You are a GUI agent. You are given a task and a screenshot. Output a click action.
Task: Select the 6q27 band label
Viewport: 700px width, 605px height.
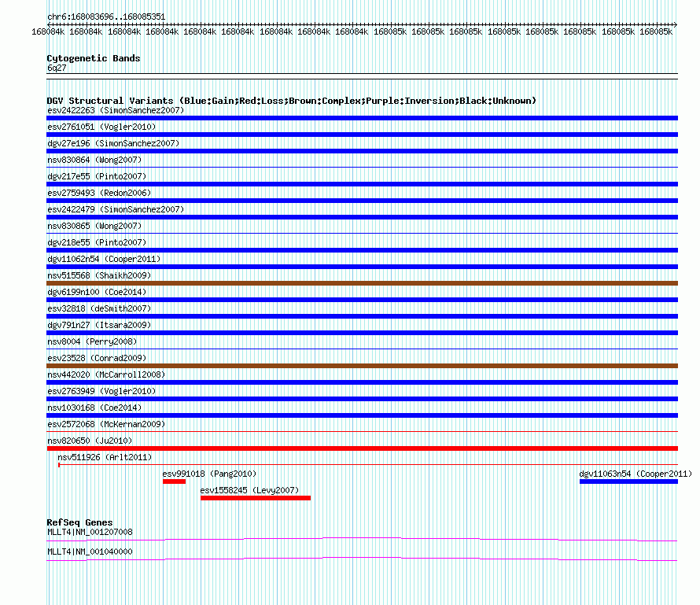click(57, 68)
